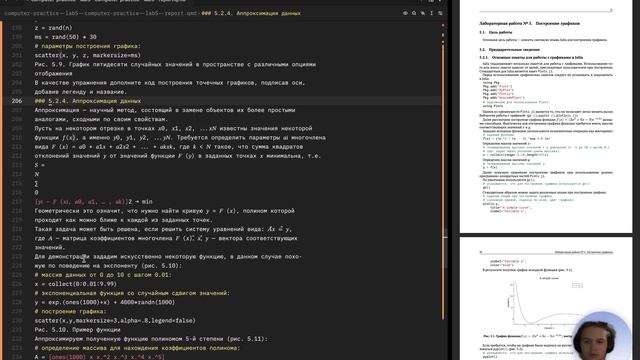Place cursor on 'z = rand(n)' line
The image size is (640, 360).
pyautogui.click(x=53, y=28)
